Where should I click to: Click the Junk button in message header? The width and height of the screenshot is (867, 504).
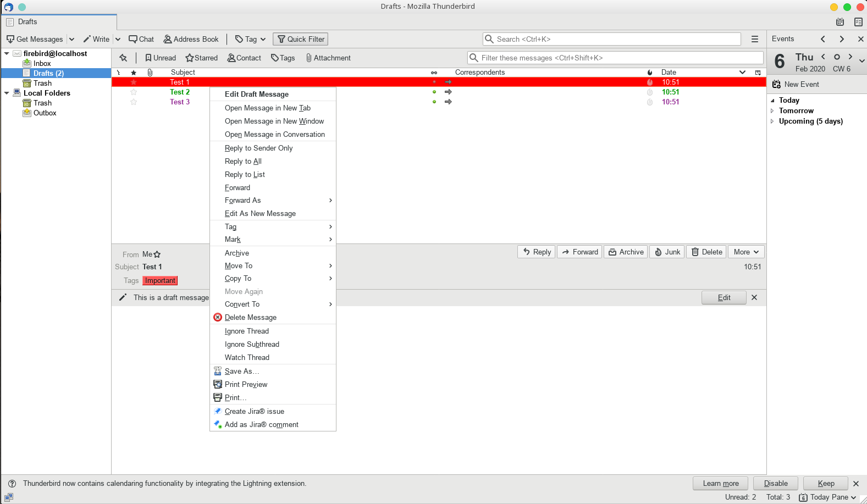coord(667,252)
